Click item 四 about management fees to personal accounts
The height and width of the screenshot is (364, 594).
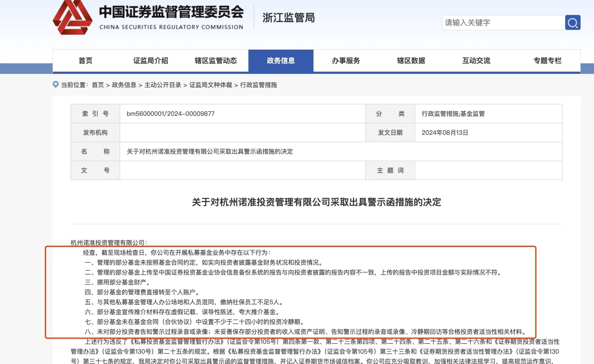(143, 292)
